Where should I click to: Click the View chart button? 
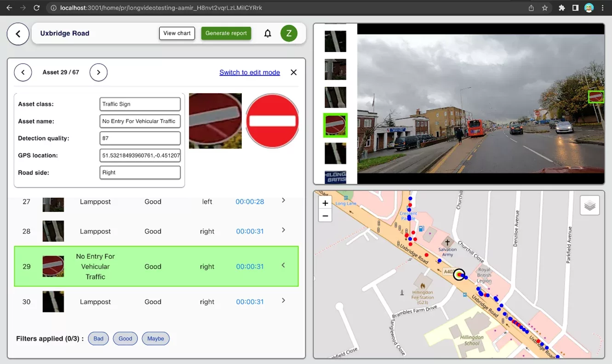point(177,34)
